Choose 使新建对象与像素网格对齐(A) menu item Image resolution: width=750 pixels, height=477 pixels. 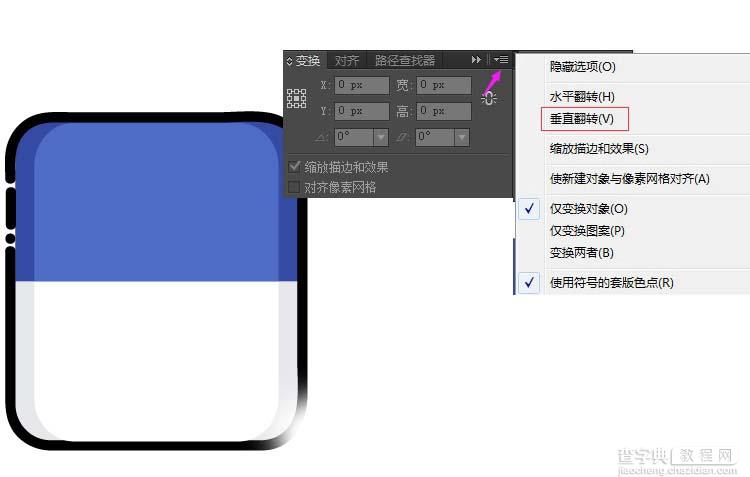629,179
